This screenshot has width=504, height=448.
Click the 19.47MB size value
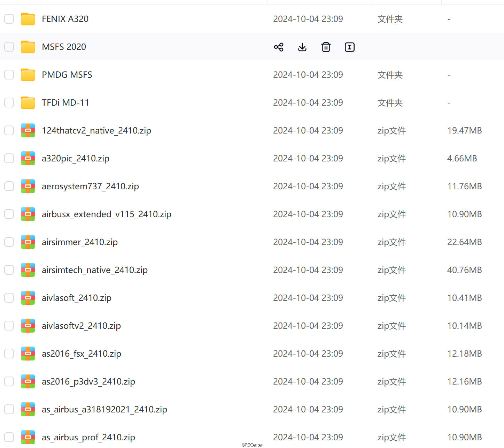[x=465, y=130]
